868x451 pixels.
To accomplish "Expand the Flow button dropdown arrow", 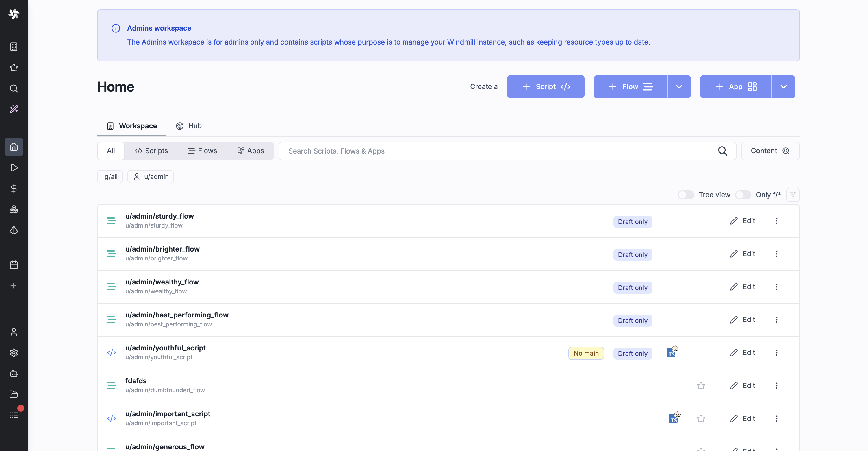I will point(679,87).
